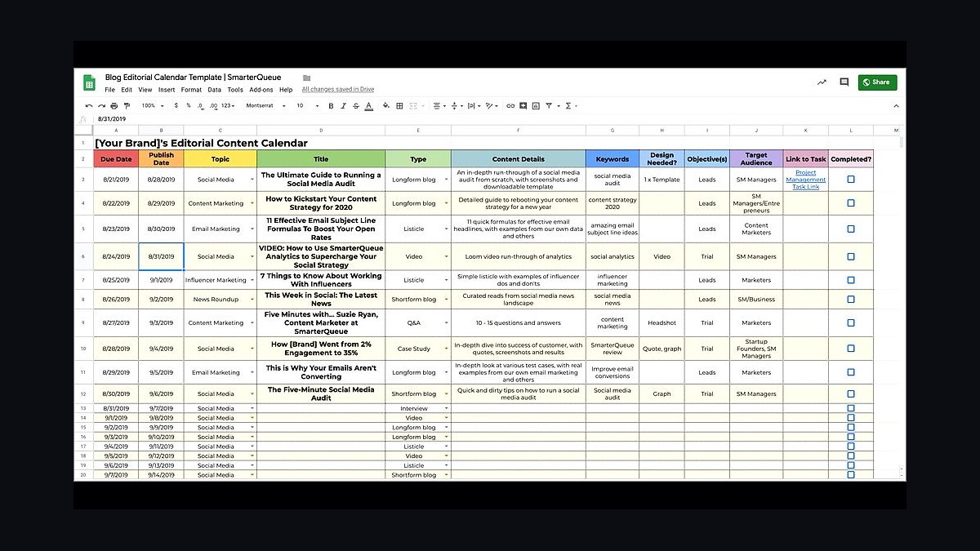This screenshot has height=551, width=980.
Task: Open comment history icon near Share
Action: point(844,82)
